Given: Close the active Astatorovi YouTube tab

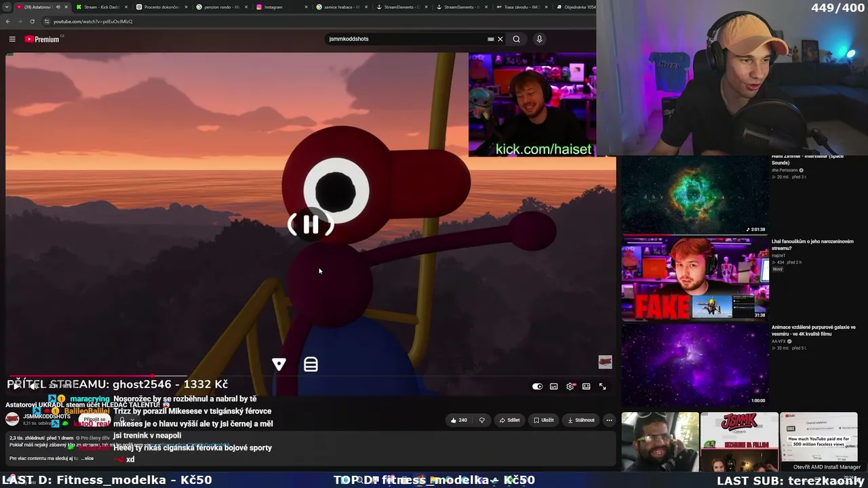Looking at the screenshot, I should coord(66,7).
